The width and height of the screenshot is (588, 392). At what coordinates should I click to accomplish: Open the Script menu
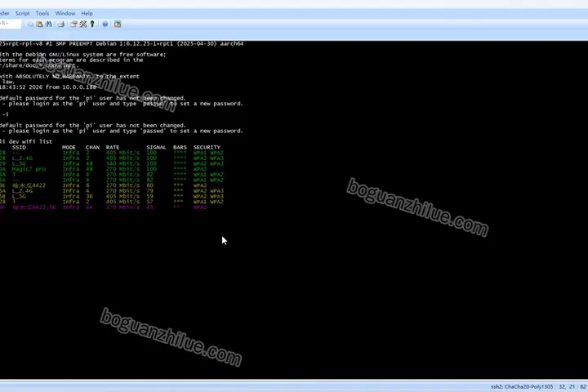(x=23, y=14)
